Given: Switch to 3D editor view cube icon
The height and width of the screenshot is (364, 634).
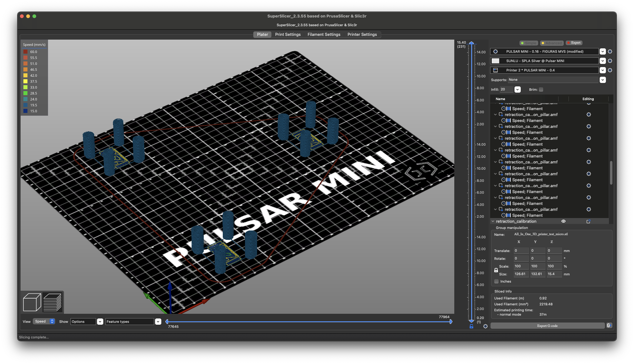Looking at the screenshot, I should (32, 302).
